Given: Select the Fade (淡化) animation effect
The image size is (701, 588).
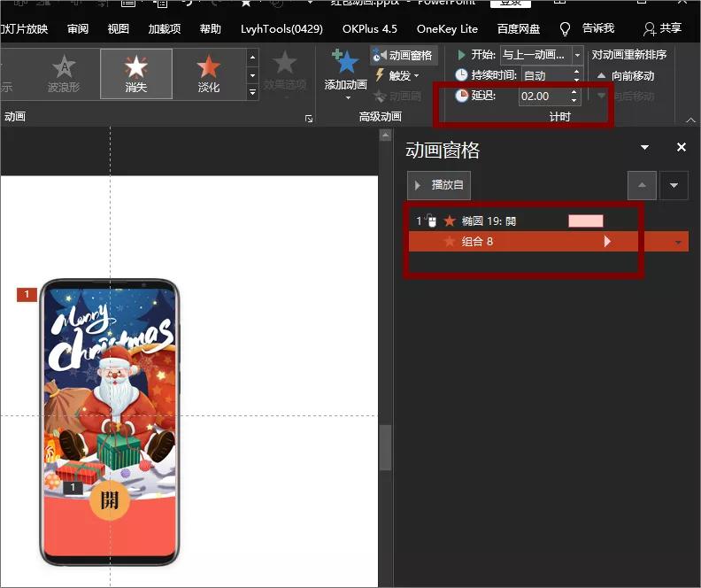Looking at the screenshot, I should [208, 73].
